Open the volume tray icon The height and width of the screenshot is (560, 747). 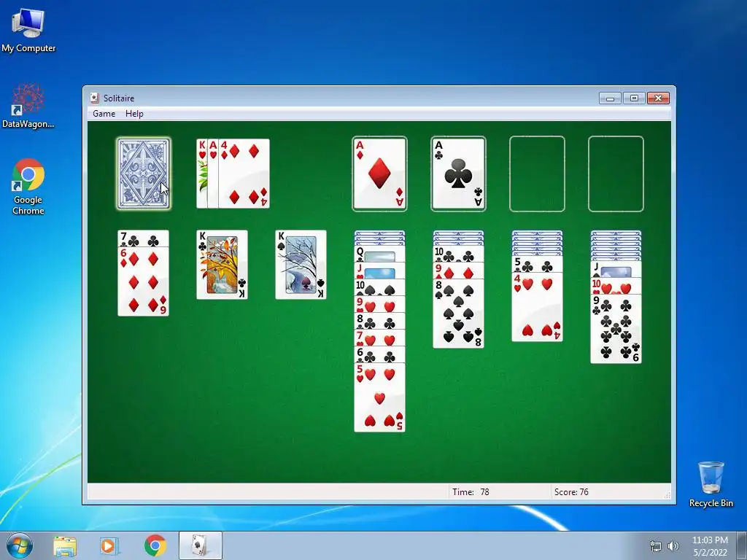coord(673,546)
